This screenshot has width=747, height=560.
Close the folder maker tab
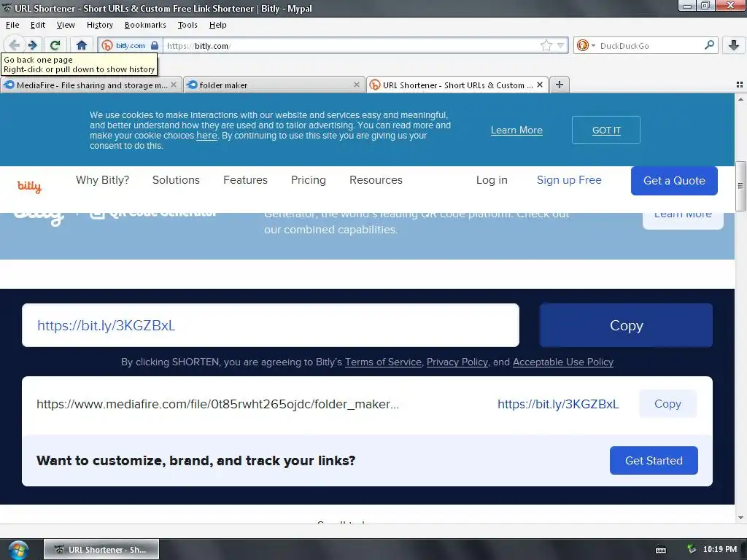[356, 85]
